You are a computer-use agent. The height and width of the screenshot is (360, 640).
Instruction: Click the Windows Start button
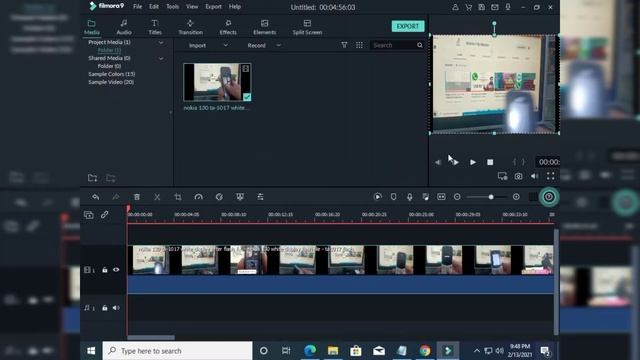[x=91, y=351]
